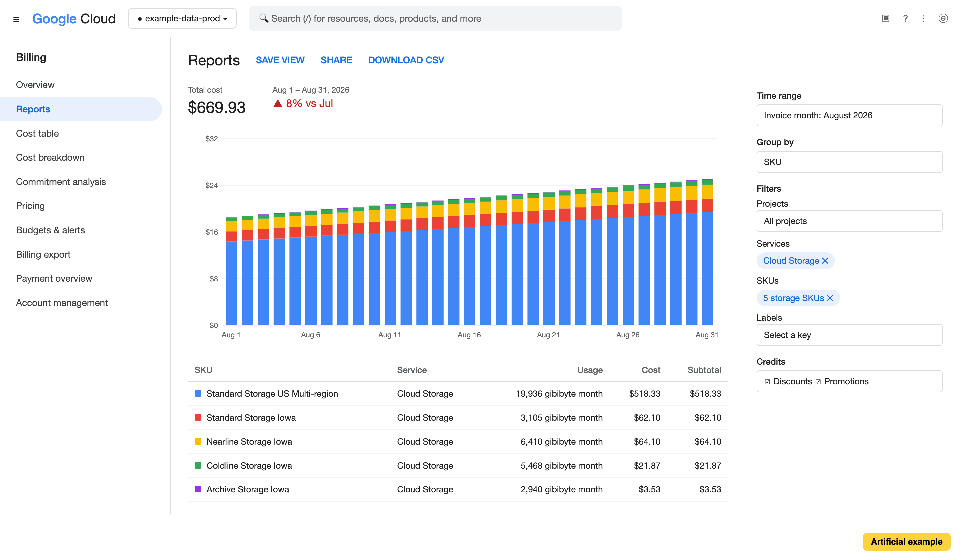Select the Coldline Storage Iowa row
This screenshot has height=560, width=960.
[x=458, y=466]
